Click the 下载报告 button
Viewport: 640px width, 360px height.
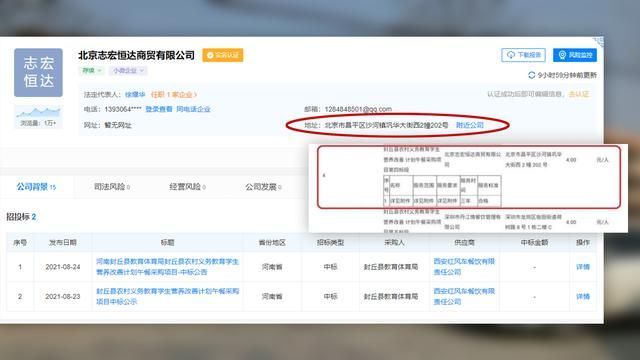pos(524,55)
